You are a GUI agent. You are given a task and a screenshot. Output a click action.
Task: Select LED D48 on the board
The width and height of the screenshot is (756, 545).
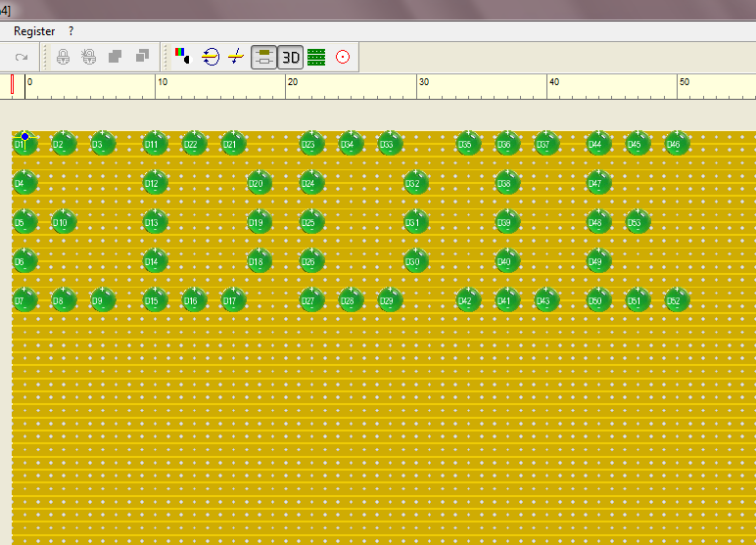click(598, 221)
